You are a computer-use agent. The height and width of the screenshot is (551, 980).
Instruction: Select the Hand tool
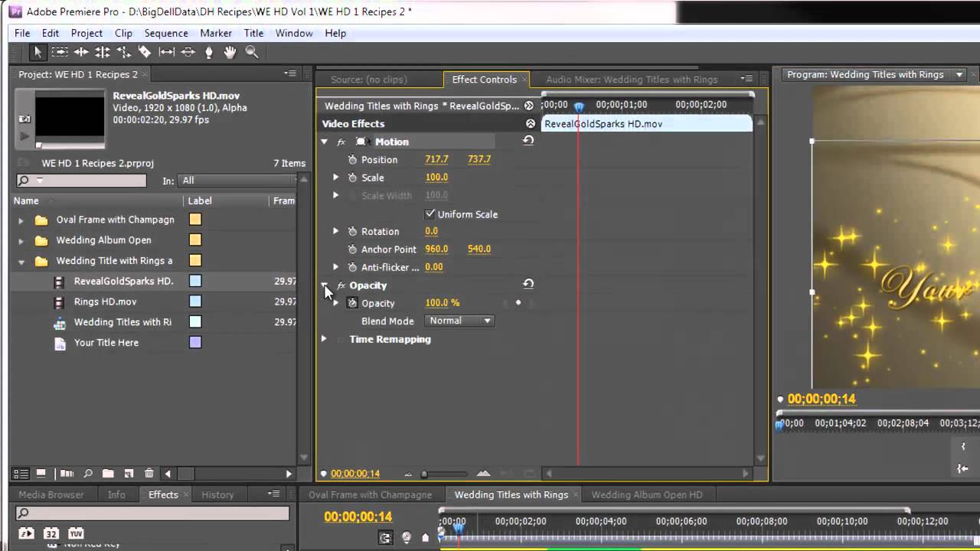(230, 52)
